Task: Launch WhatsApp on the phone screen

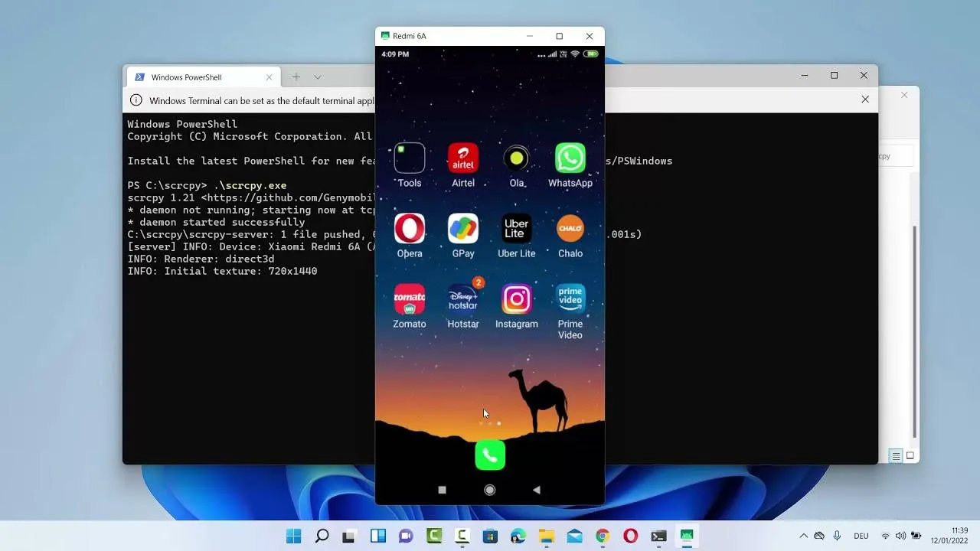Action: click(x=570, y=158)
